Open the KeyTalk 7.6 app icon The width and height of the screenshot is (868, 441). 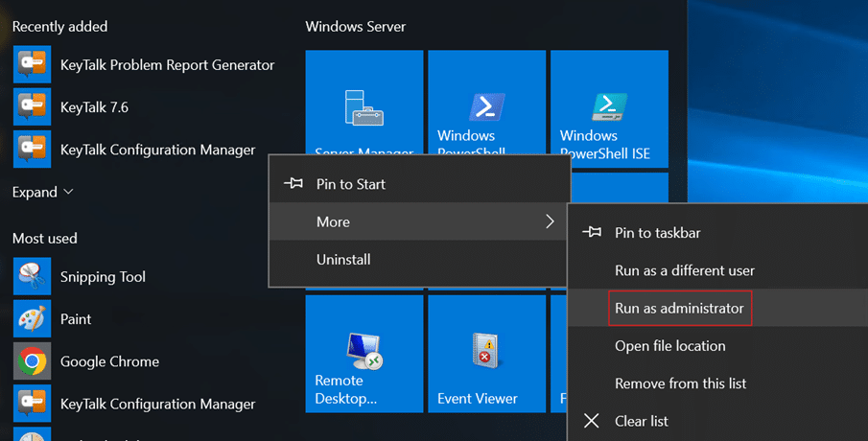pyautogui.click(x=32, y=107)
